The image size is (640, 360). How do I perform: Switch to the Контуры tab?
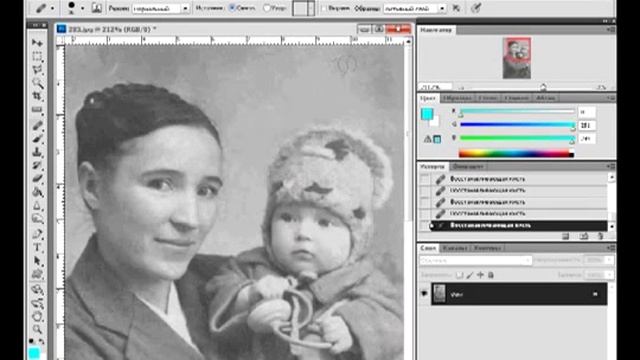(487, 248)
